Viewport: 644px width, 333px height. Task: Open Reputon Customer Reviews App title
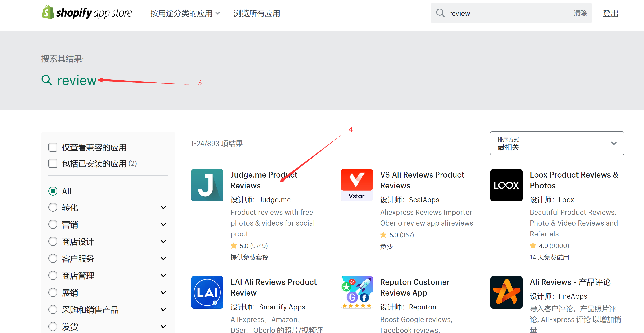(x=415, y=287)
